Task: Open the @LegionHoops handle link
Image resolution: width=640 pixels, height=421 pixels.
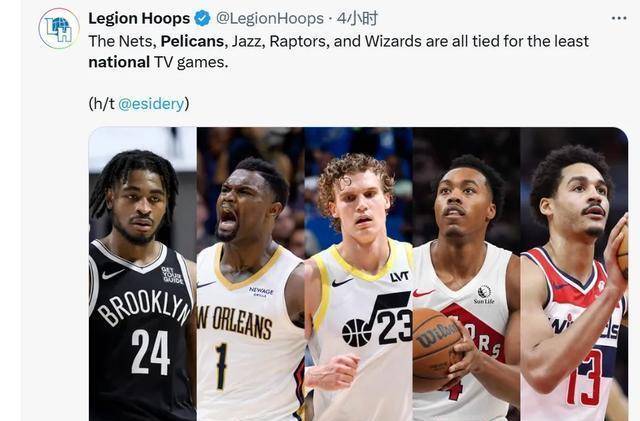Action: [x=269, y=18]
